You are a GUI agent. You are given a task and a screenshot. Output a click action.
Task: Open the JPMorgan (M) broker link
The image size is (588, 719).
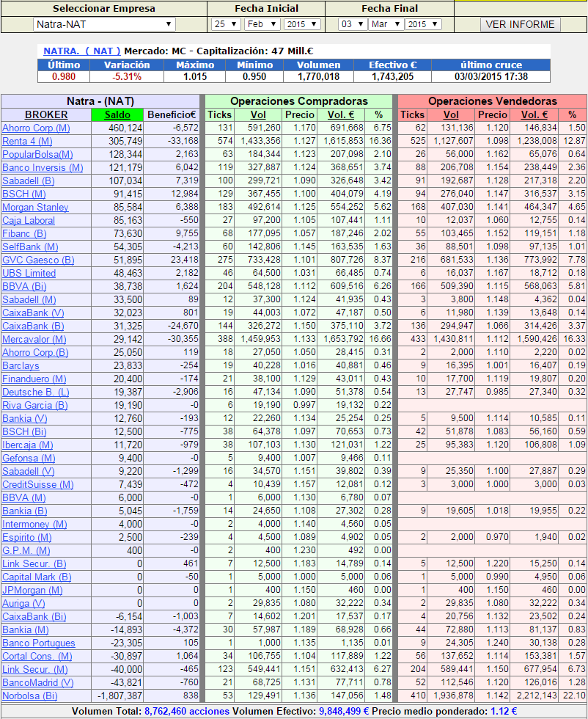[32, 591]
